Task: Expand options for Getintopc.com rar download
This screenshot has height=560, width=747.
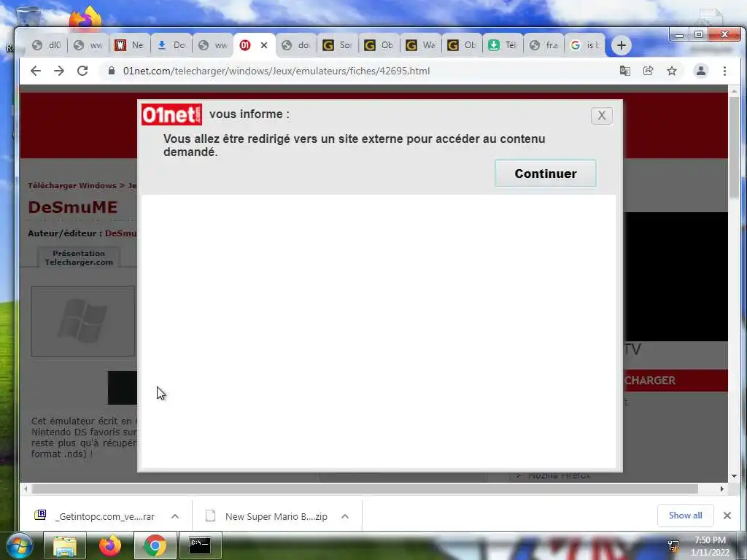Action: (x=175, y=516)
